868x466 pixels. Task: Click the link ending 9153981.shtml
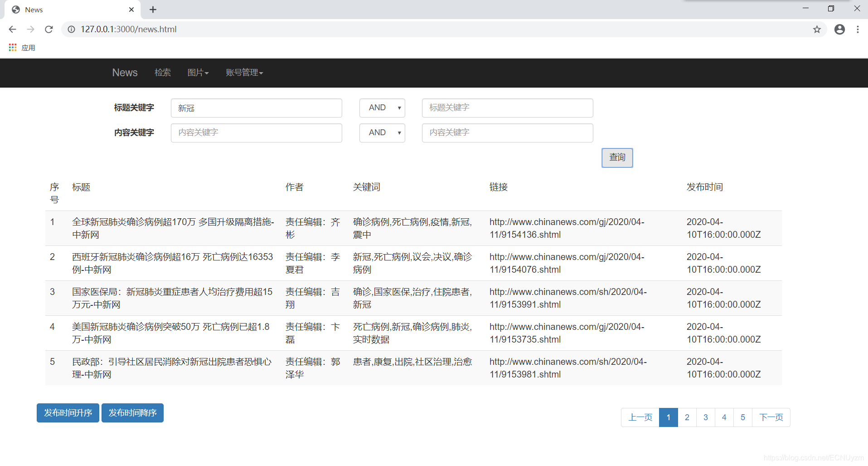568,368
